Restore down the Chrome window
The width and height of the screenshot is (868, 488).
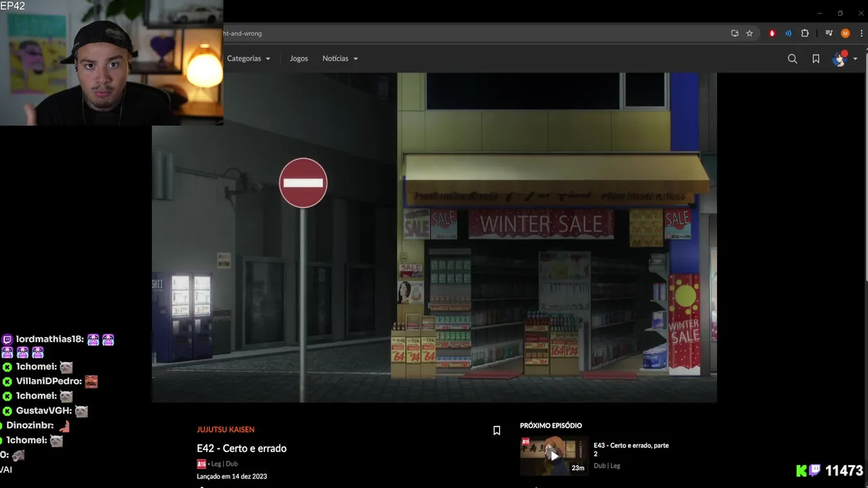point(840,13)
